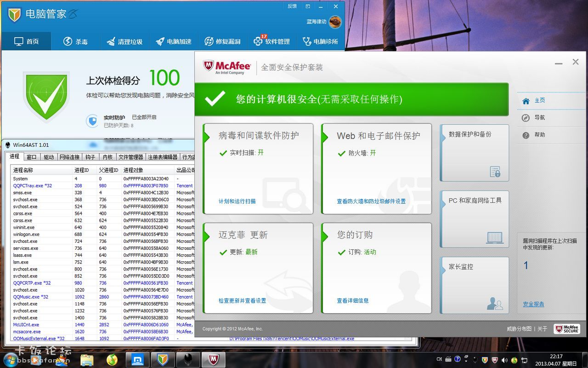588x368 pixels.
Task: Click the McAfee icon in system tray
Action: (x=495, y=360)
